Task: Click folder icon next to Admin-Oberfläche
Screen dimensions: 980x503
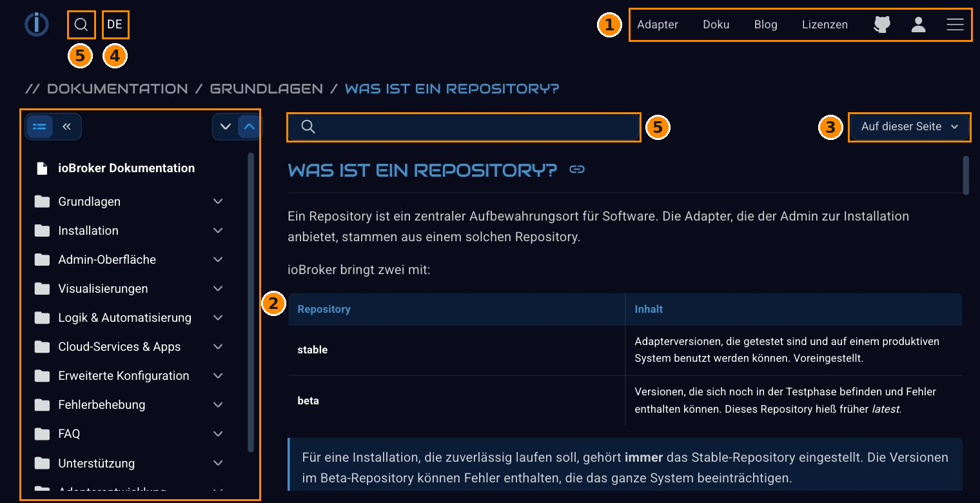Action: [x=42, y=260]
